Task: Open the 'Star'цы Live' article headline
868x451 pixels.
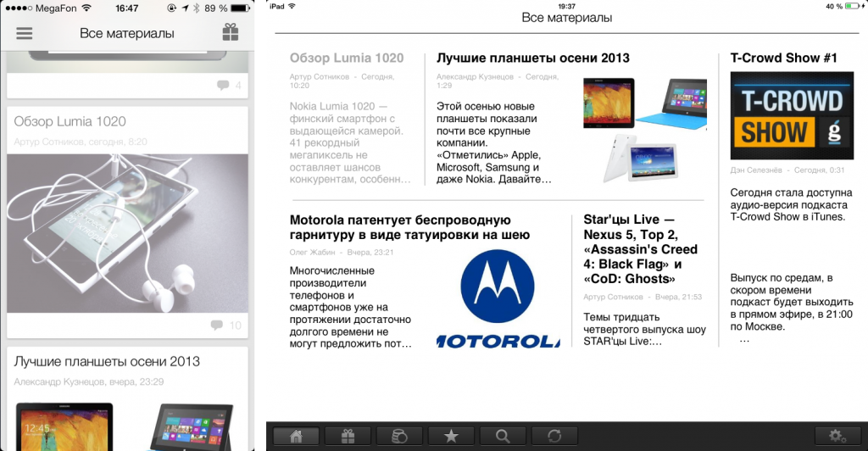Action: pyautogui.click(x=641, y=249)
